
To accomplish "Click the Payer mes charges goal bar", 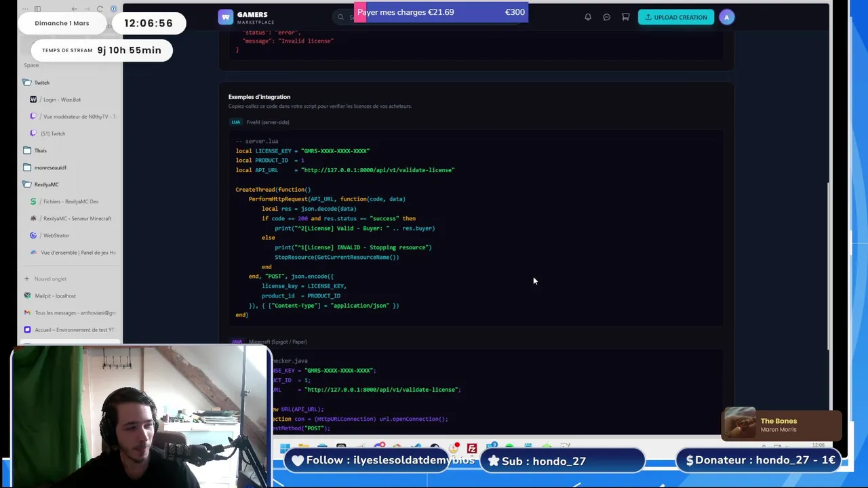I will click(x=441, y=12).
